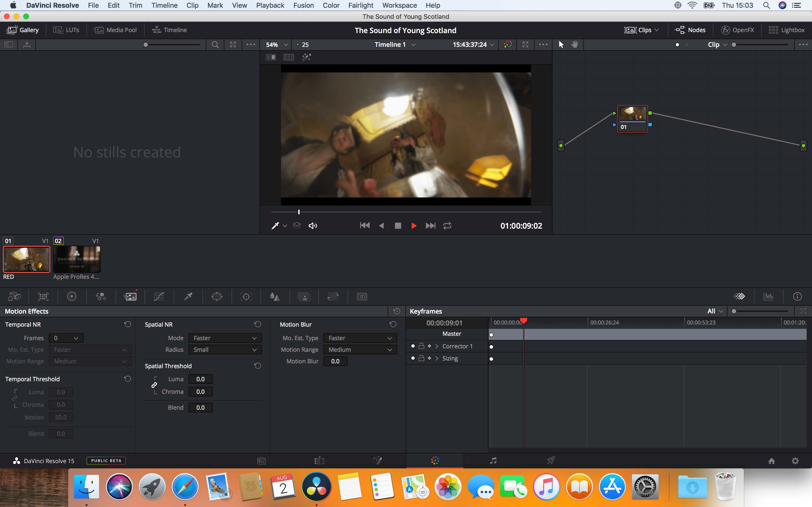The width and height of the screenshot is (812, 507).
Task: Open the Qualifier eyedropper palette
Action: 188,296
